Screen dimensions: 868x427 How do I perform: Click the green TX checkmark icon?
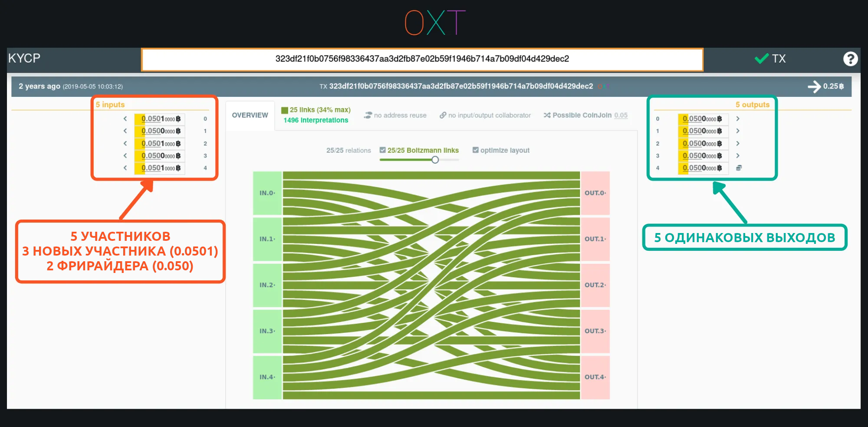(762, 59)
